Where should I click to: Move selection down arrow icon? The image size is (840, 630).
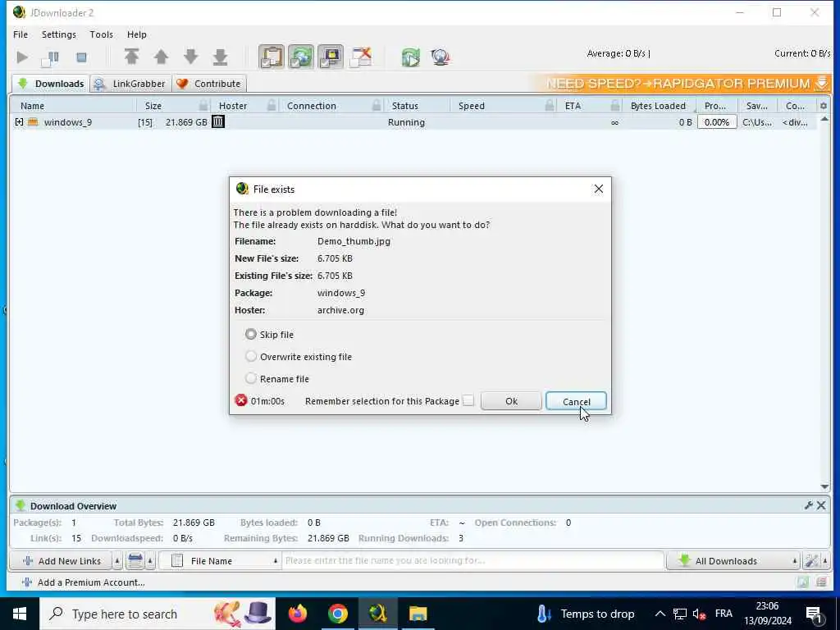click(x=190, y=57)
